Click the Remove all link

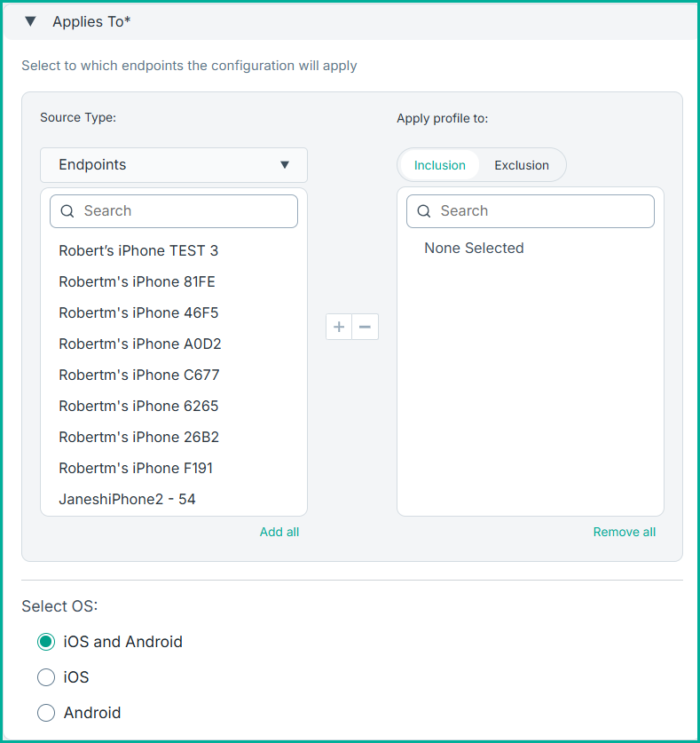click(625, 532)
